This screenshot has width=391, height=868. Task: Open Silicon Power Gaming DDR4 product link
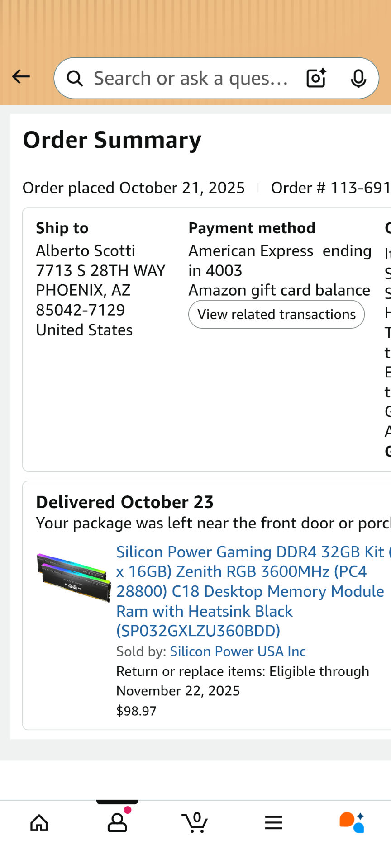tap(250, 591)
